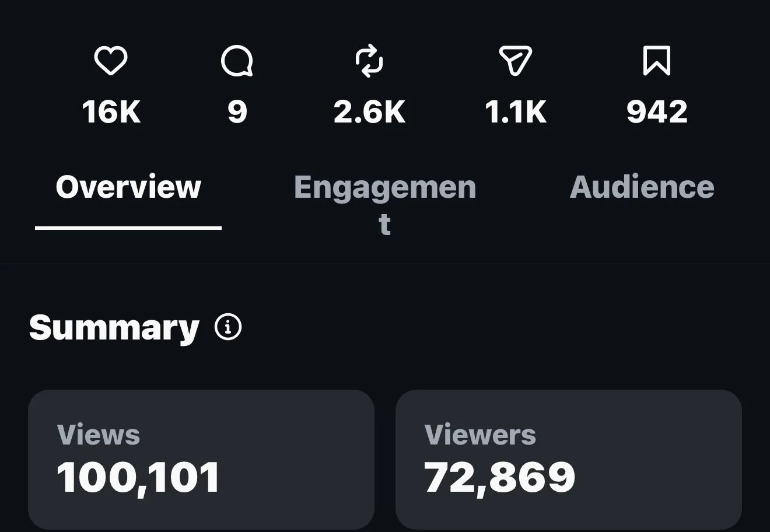Select the 2.6K reposts count
This screenshot has width=770, height=532.
point(369,111)
